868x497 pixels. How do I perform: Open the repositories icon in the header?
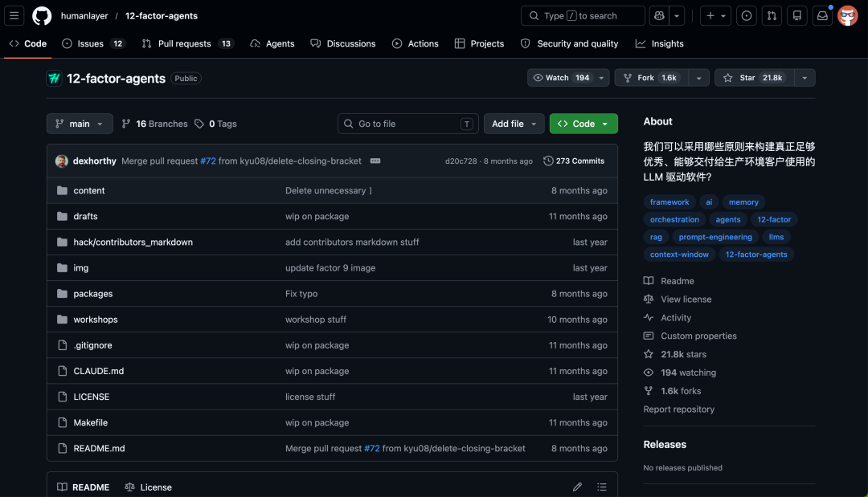pyautogui.click(x=796, y=15)
